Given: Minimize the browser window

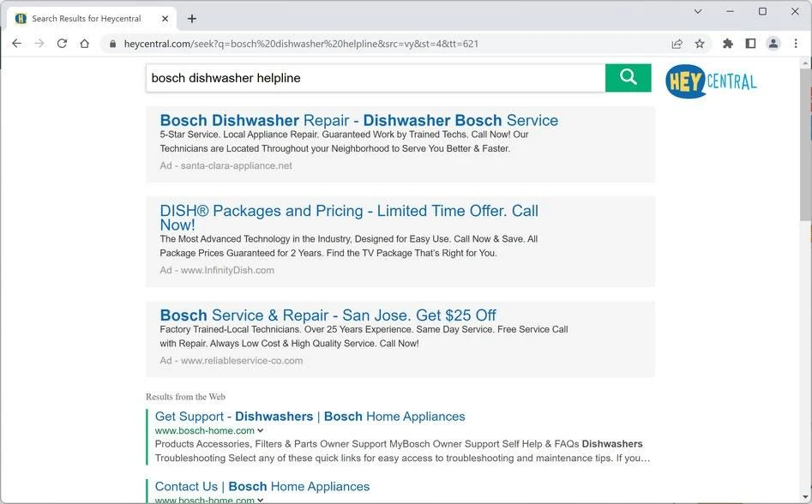Looking at the screenshot, I should click(x=731, y=11).
